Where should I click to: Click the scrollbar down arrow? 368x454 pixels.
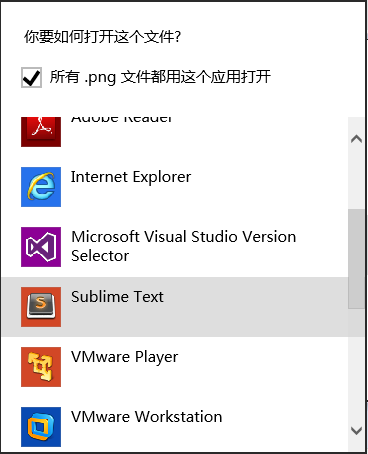(x=356, y=431)
